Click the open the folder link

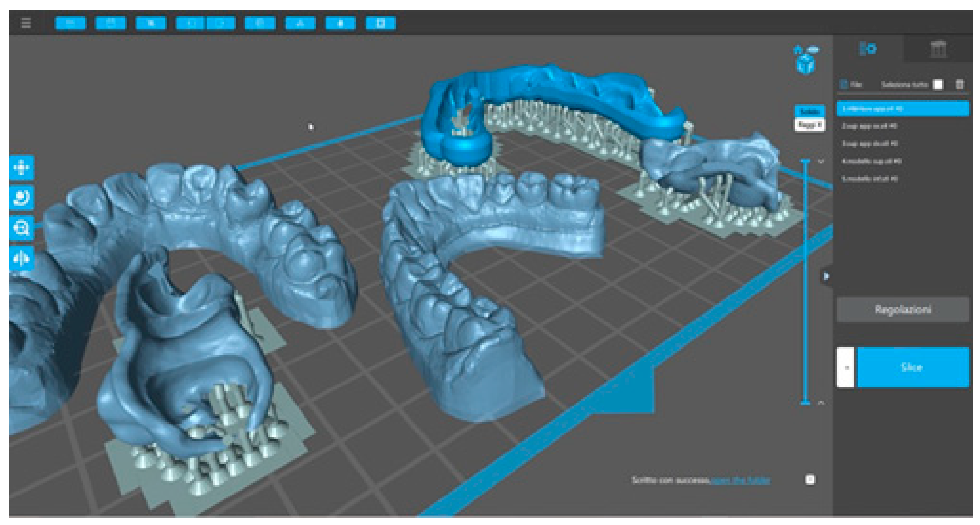pos(740,480)
